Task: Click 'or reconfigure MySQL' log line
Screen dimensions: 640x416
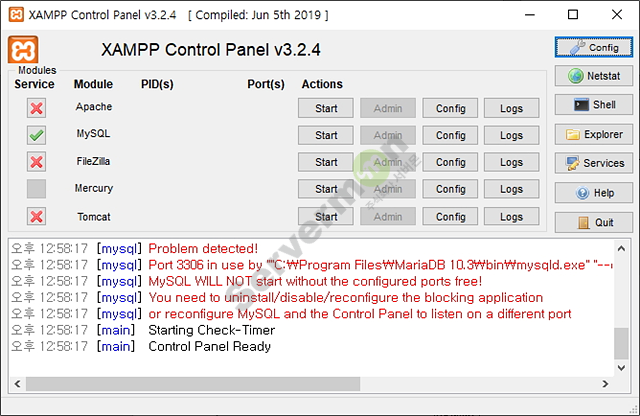Action: pos(360,314)
